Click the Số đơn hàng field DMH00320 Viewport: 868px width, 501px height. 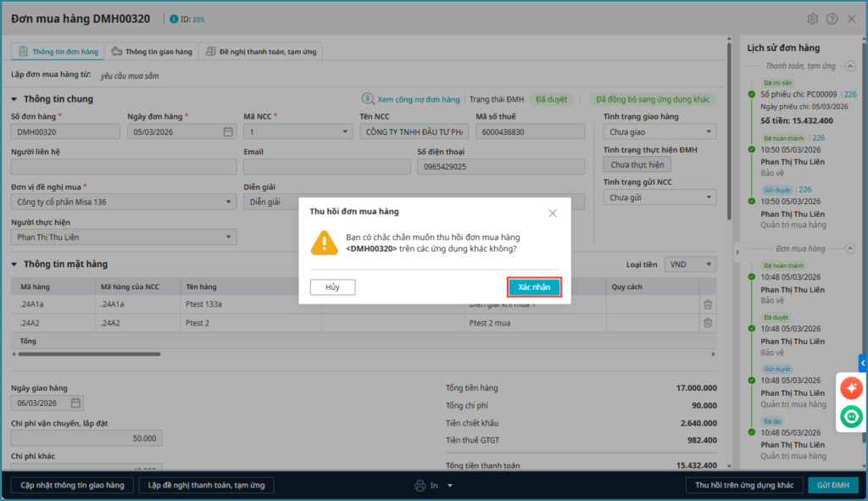[65, 131]
